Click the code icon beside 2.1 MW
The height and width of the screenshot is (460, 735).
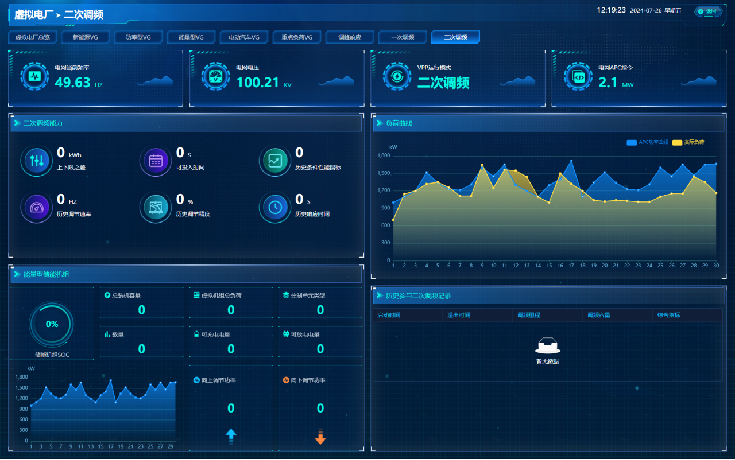click(x=576, y=77)
